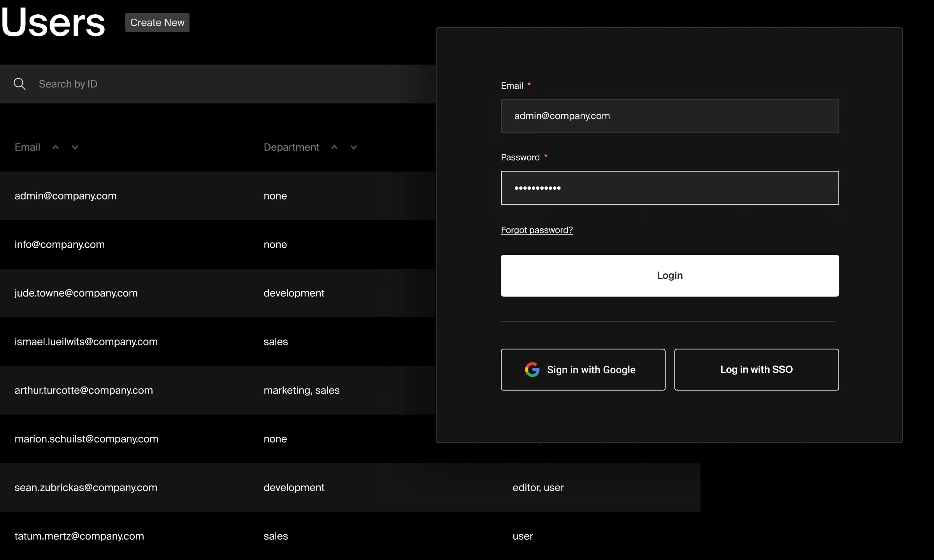Click the Create New button

point(157,22)
